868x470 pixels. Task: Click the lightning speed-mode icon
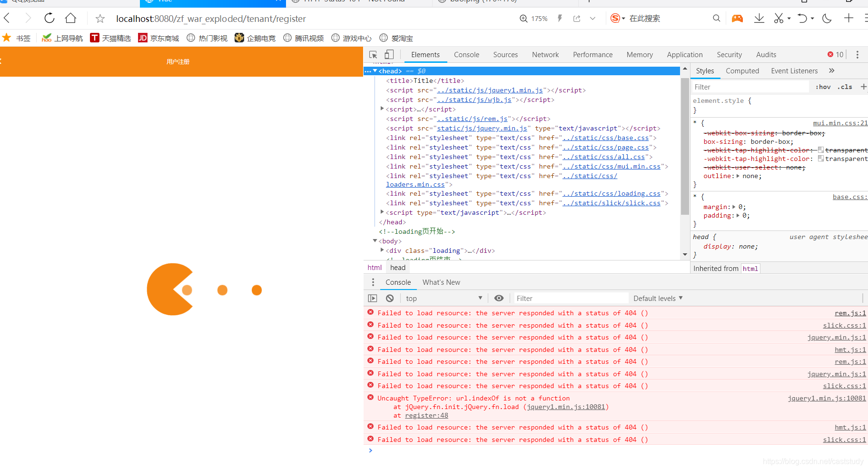click(x=560, y=18)
